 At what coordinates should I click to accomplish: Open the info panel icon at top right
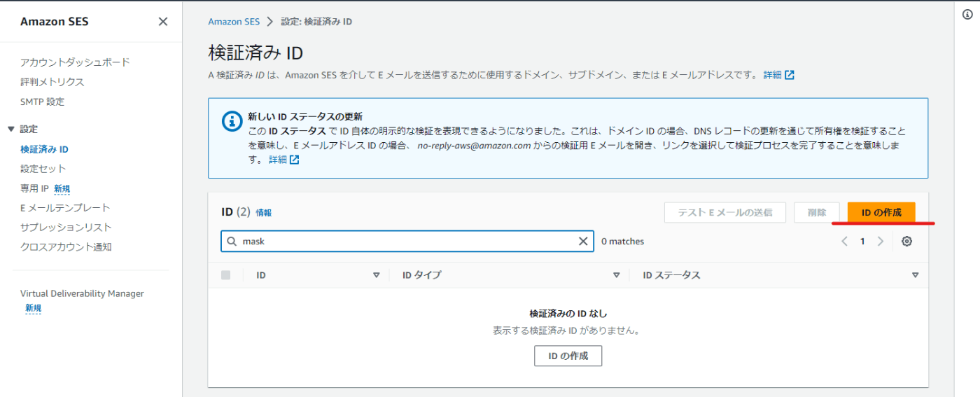(x=967, y=15)
